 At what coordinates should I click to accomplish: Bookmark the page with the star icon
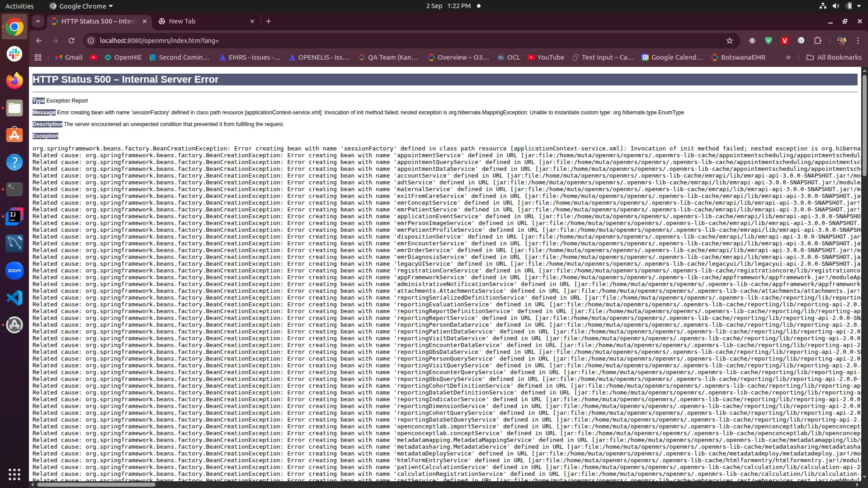730,41
